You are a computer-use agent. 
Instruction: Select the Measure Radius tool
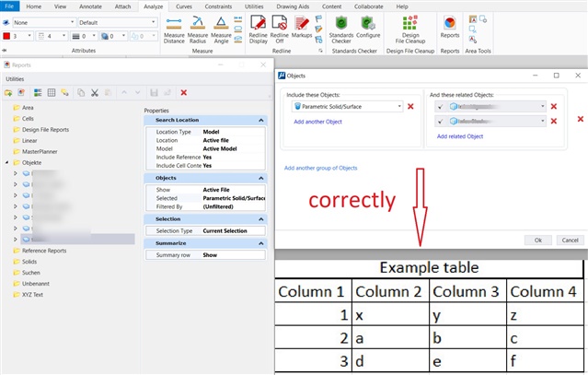point(198,29)
